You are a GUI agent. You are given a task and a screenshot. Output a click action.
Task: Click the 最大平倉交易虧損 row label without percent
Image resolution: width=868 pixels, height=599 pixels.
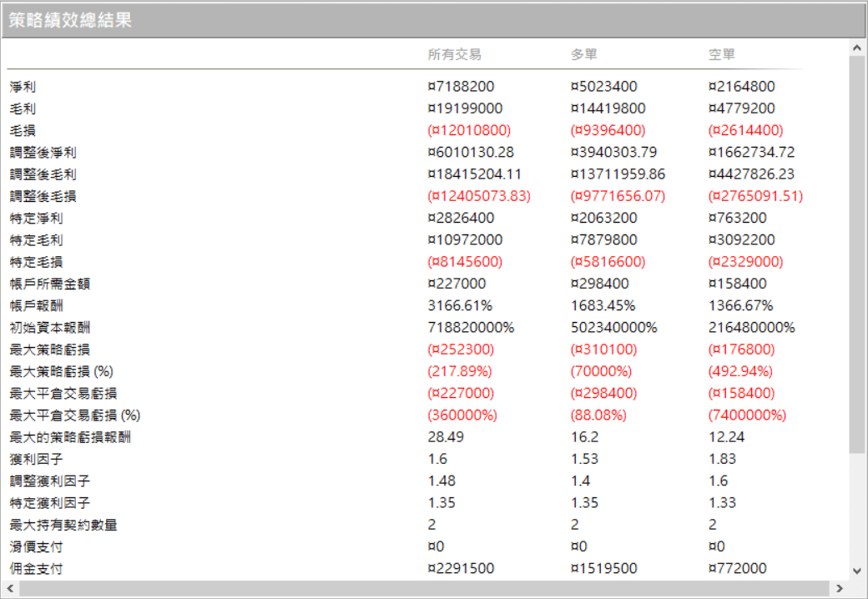[63, 394]
